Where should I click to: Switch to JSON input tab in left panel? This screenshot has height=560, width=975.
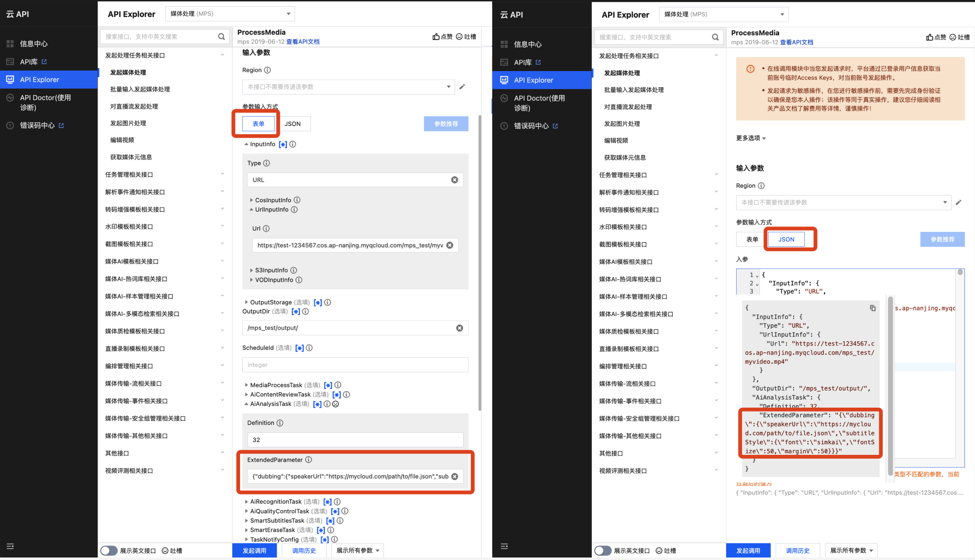pos(292,124)
